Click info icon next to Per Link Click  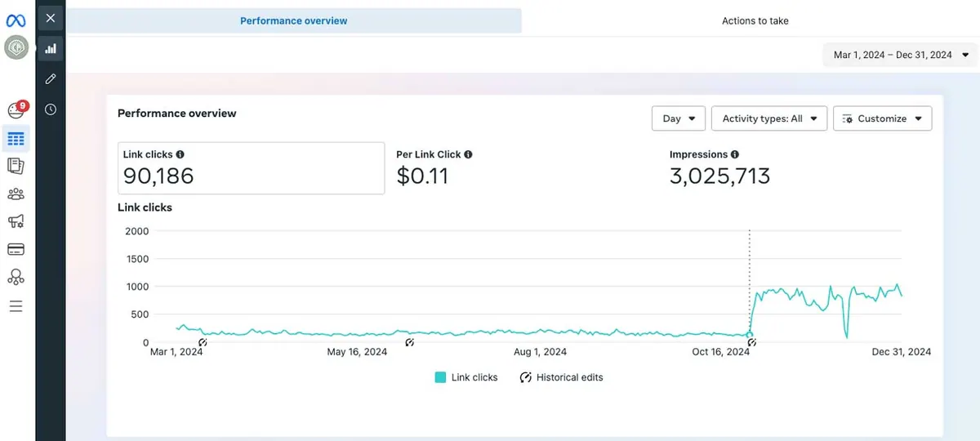468,154
